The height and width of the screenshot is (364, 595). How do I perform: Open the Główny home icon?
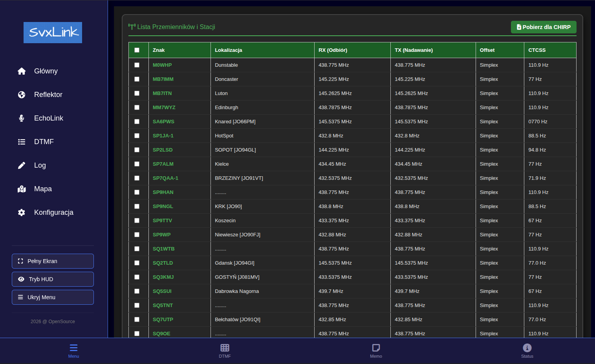(x=22, y=71)
